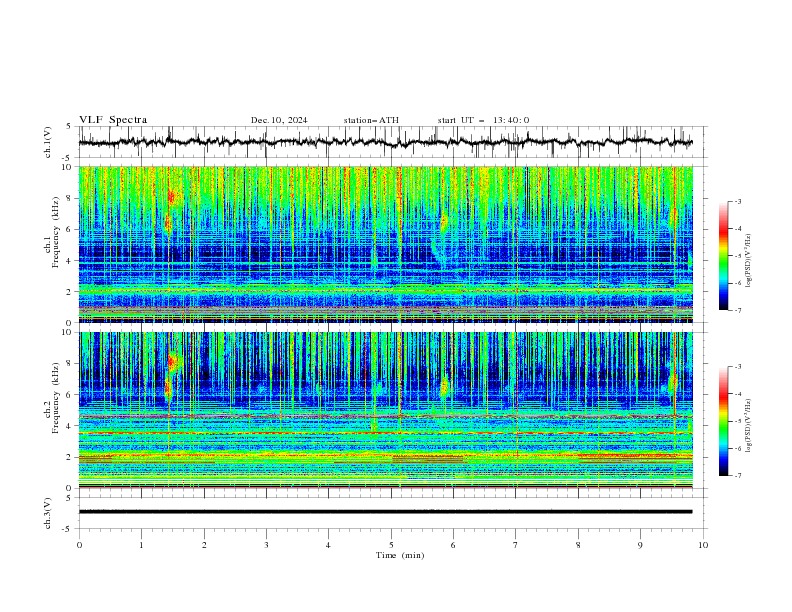This screenshot has width=792, height=612.
Task: Click the 'ch.3(V)' waveform axis label
Action: pyautogui.click(x=48, y=513)
